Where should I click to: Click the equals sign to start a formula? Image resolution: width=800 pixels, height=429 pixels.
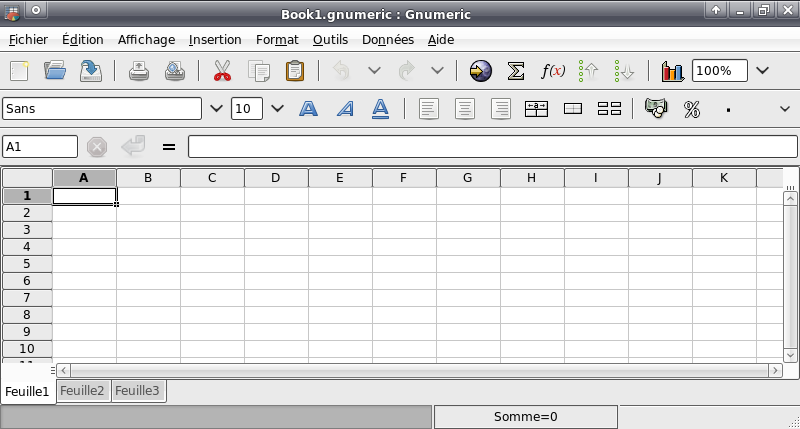(x=169, y=147)
